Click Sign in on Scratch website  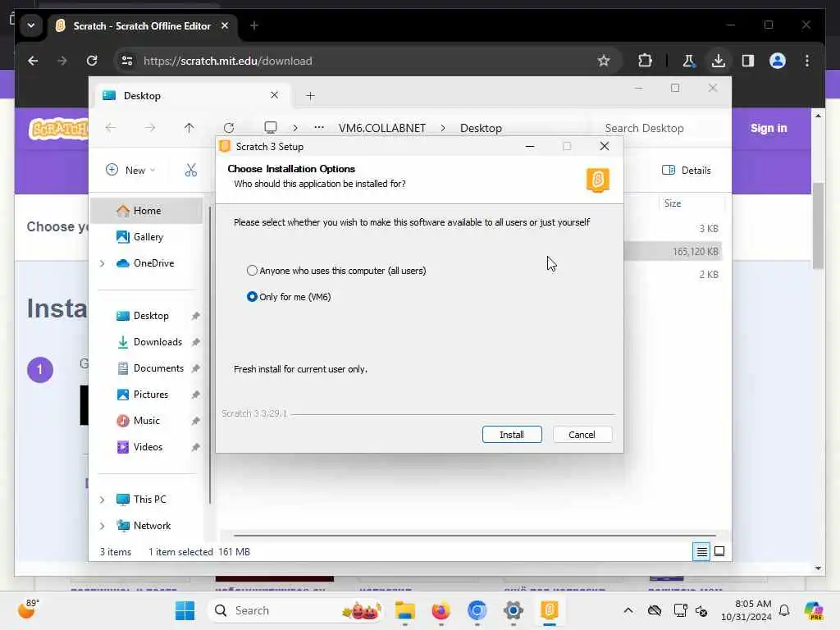click(x=768, y=128)
